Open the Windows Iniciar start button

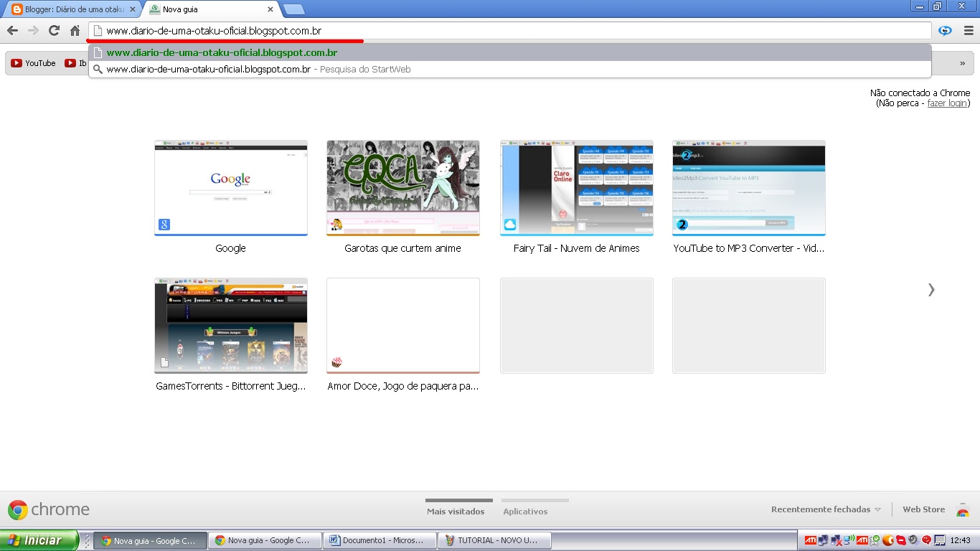(x=39, y=540)
